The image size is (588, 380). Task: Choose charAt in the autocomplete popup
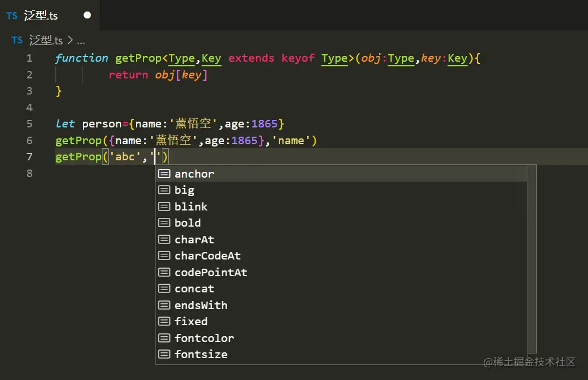pos(342,239)
